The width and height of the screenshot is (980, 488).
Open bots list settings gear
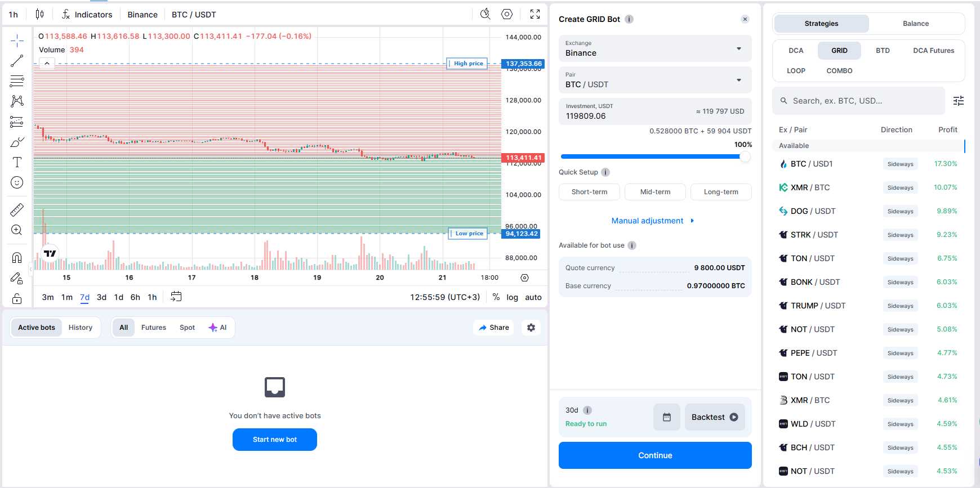(x=531, y=328)
